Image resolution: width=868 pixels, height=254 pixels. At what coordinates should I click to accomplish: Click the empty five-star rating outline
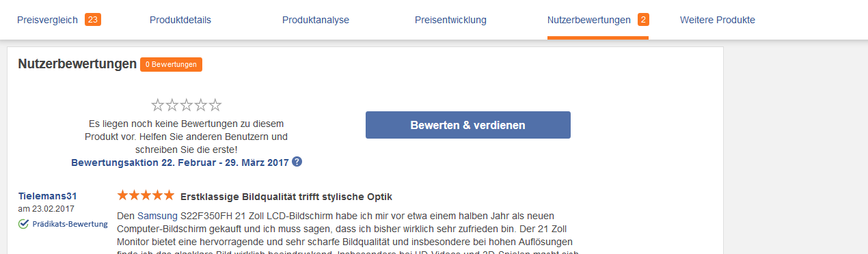coord(187,105)
